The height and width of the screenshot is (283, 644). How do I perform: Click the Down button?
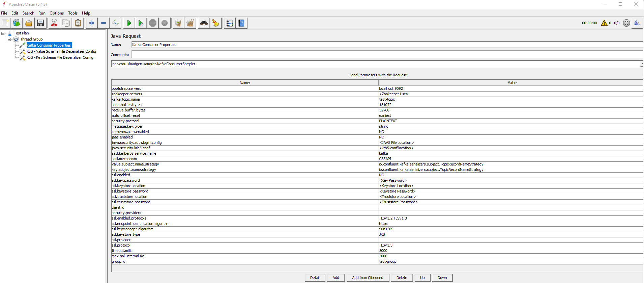pyautogui.click(x=442, y=278)
